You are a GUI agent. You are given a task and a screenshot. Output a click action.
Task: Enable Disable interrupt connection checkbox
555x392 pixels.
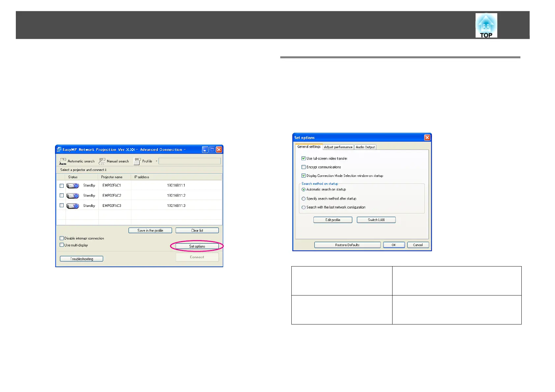(62, 238)
